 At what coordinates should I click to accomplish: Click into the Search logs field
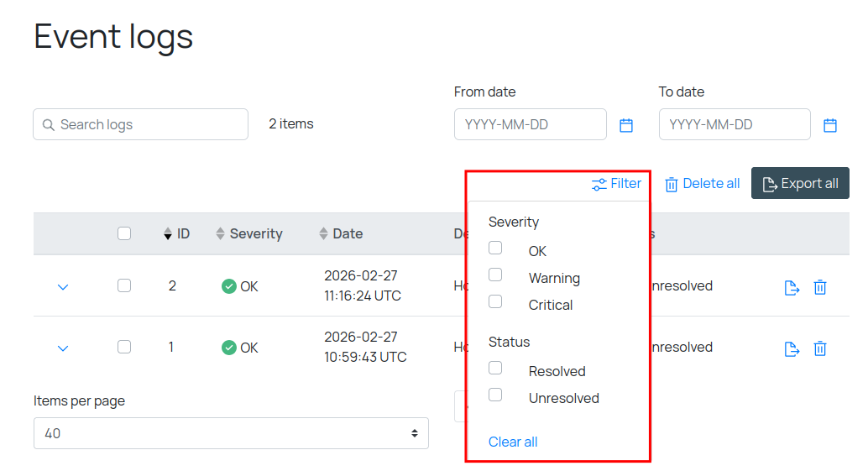[x=141, y=124]
